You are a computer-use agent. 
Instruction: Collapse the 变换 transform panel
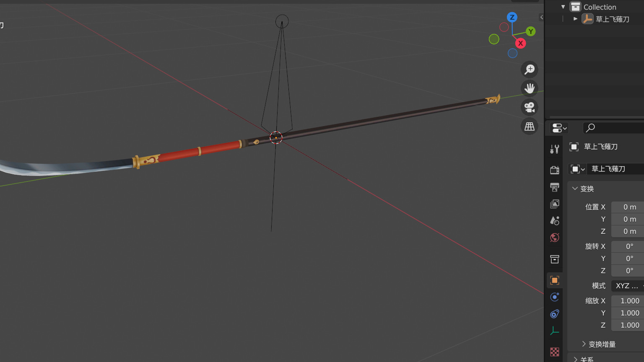pos(575,189)
